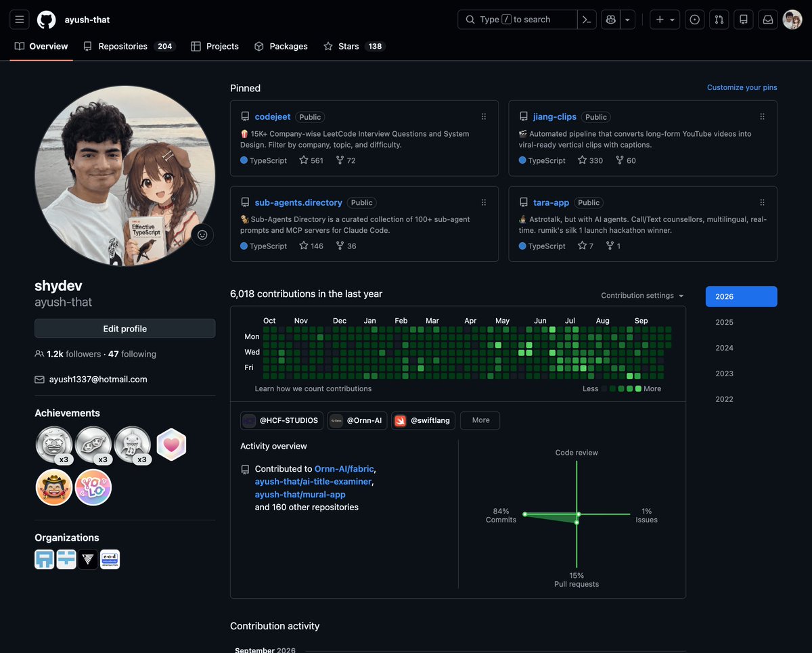Click the ayush1337@hotmail.com email link
The width and height of the screenshot is (812, 653).
[x=98, y=380]
